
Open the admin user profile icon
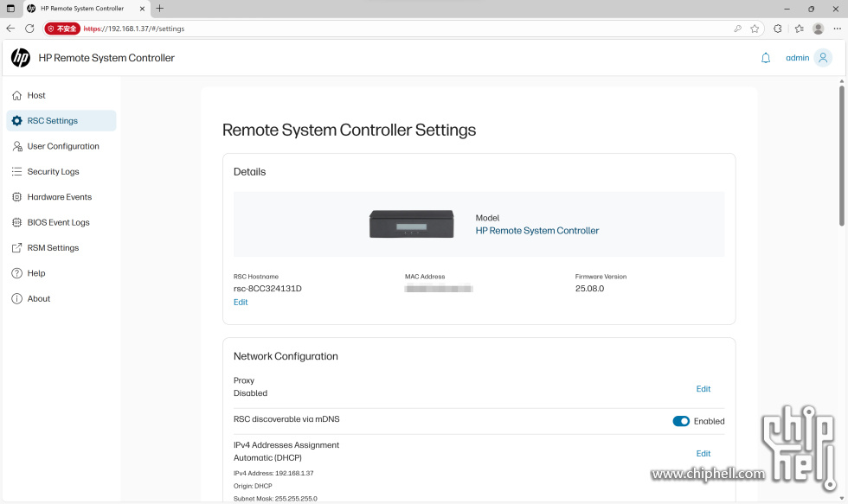(823, 58)
